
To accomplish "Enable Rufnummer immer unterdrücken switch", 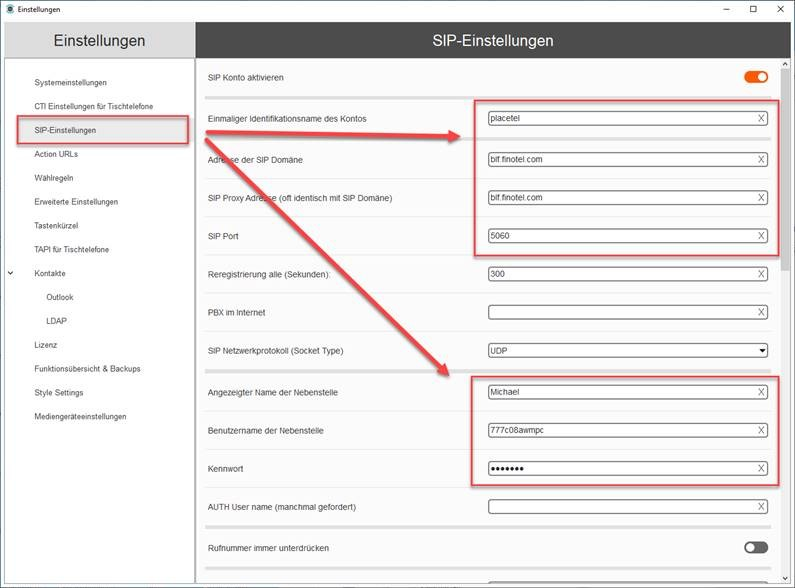I will click(756, 547).
